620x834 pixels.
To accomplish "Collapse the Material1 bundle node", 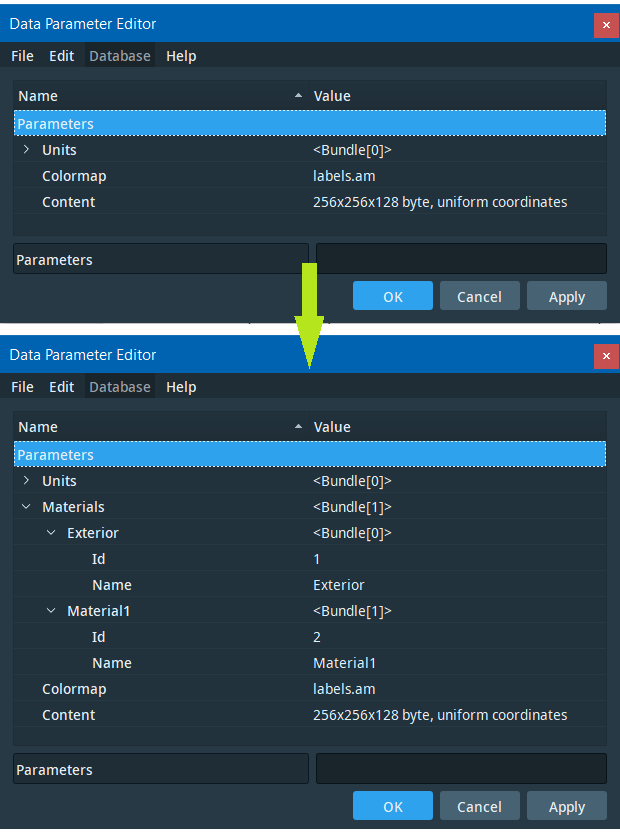I will click(x=51, y=611).
